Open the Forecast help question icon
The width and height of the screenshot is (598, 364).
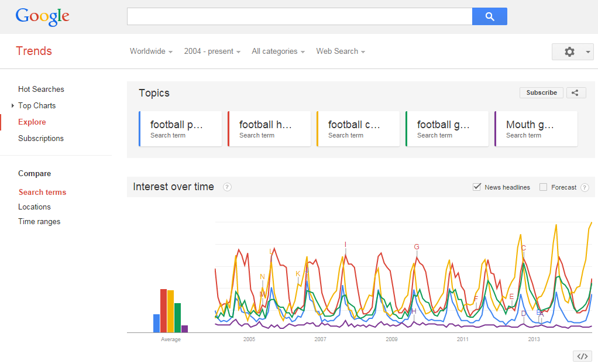(584, 187)
